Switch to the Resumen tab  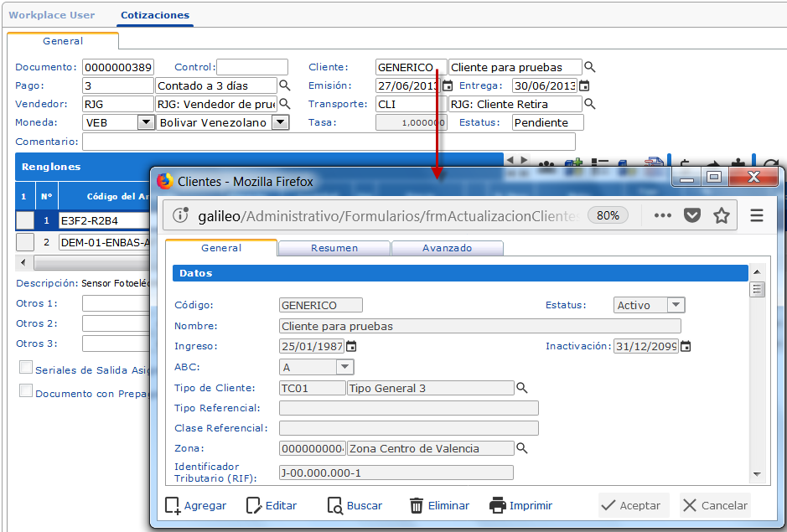pos(334,248)
